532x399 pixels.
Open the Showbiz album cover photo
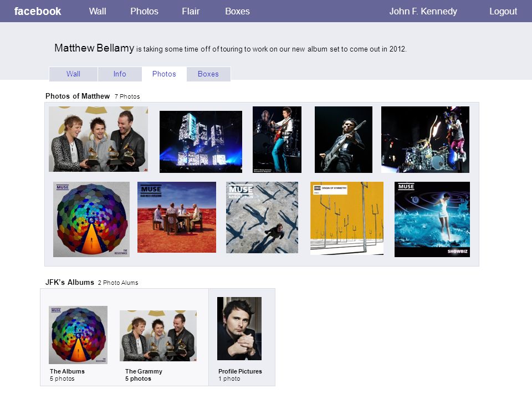(x=432, y=219)
